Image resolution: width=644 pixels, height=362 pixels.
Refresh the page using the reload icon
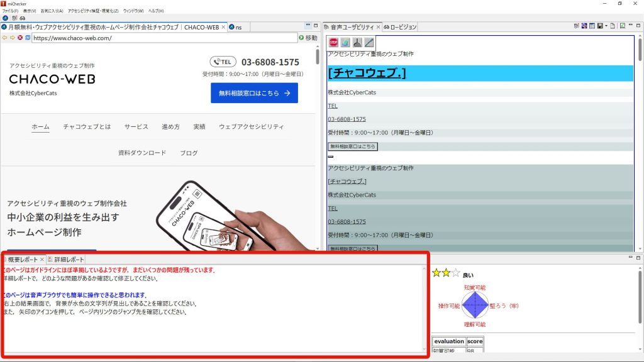pos(28,38)
